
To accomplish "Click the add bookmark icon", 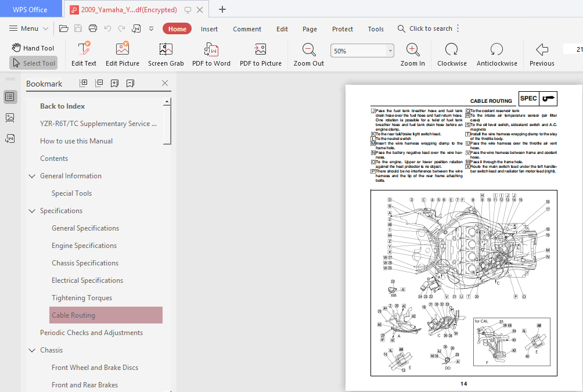I will [x=114, y=83].
